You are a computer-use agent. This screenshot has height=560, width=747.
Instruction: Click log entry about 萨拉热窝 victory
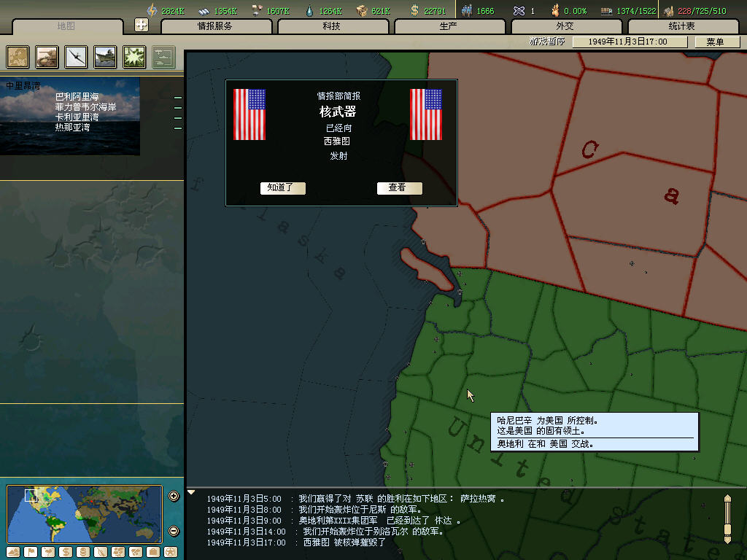point(355,499)
